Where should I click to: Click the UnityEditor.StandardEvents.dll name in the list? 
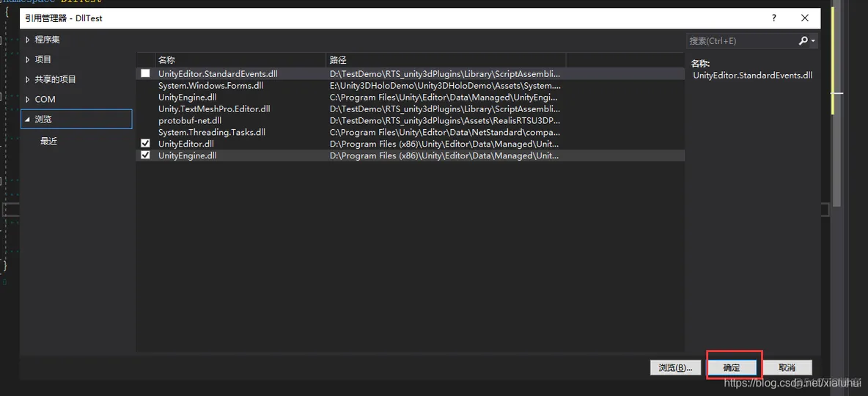pyautogui.click(x=218, y=73)
